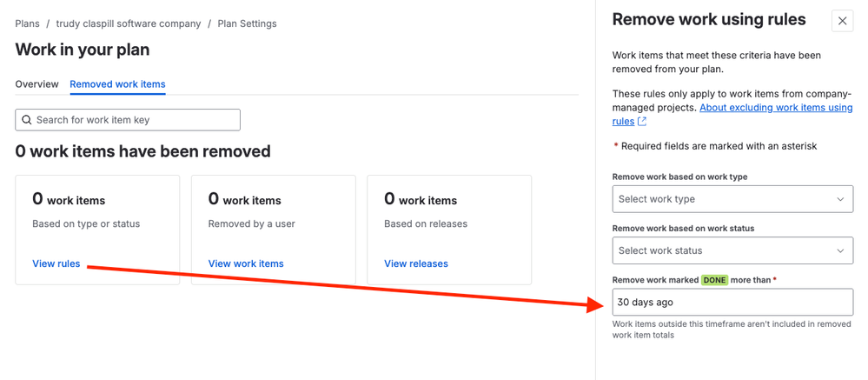Open About excluding work items using rules

775,107
